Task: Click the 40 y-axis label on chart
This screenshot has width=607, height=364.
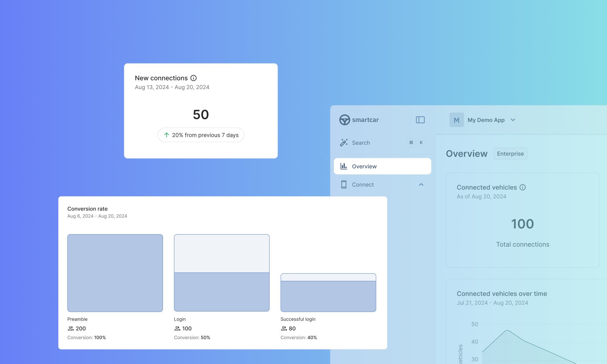Action: click(475, 342)
